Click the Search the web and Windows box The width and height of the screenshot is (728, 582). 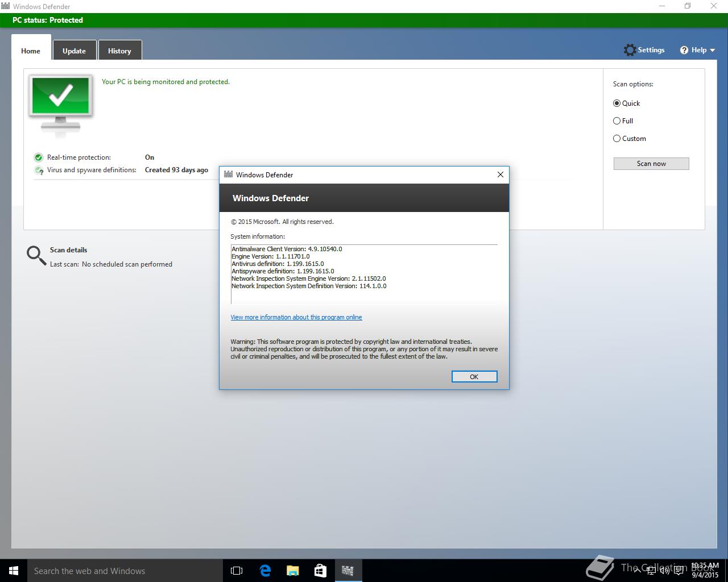pos(125,571)
